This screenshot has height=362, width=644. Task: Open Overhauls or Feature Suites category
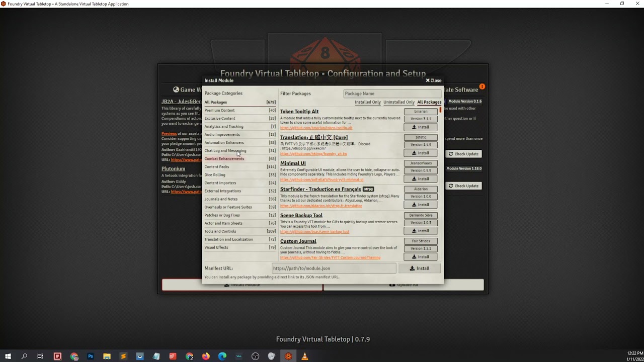(x=240, y=207)
